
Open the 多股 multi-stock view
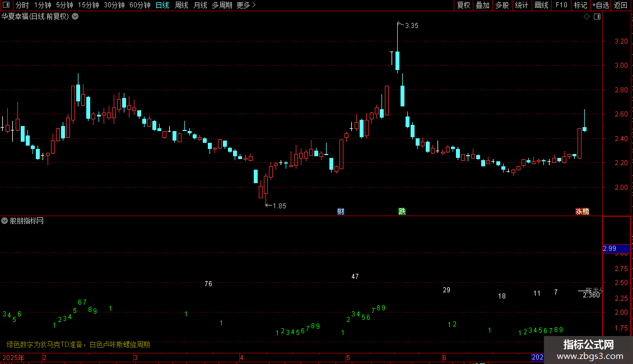tap(502, 5)
